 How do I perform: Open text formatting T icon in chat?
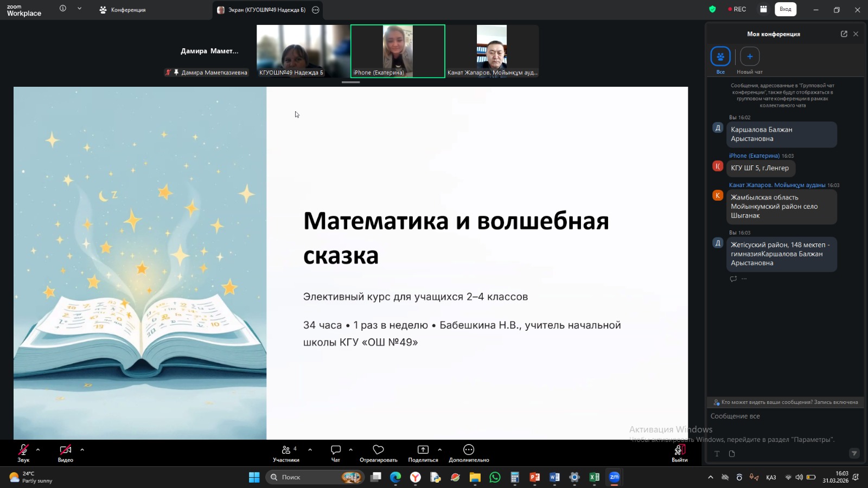[x=717, y=454]
